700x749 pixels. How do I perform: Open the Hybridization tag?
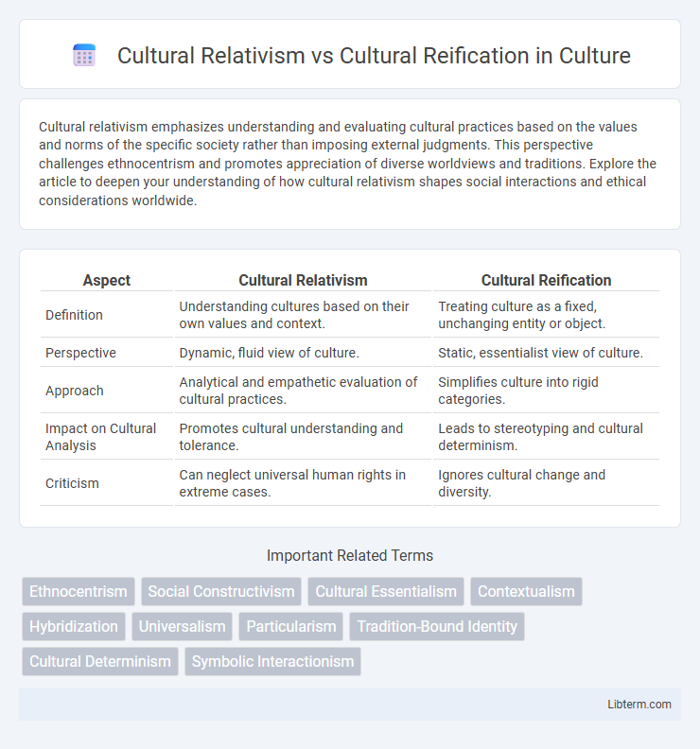coord(74,626)
